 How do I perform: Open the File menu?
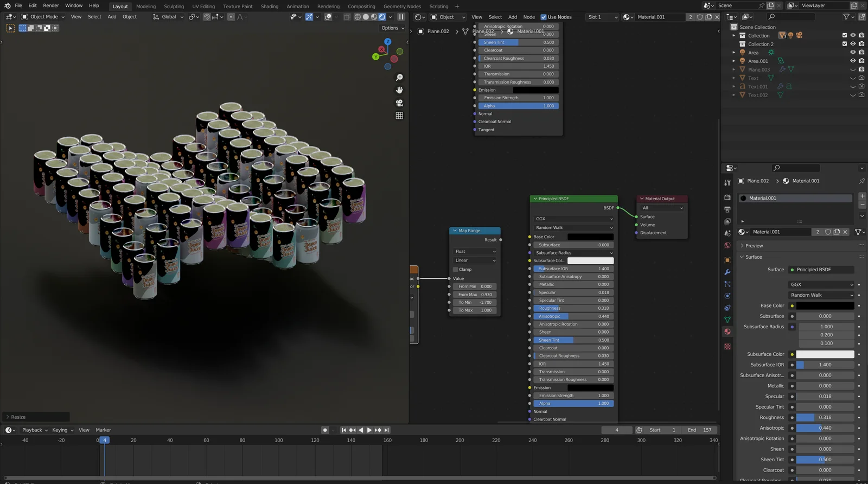point(18,5)
